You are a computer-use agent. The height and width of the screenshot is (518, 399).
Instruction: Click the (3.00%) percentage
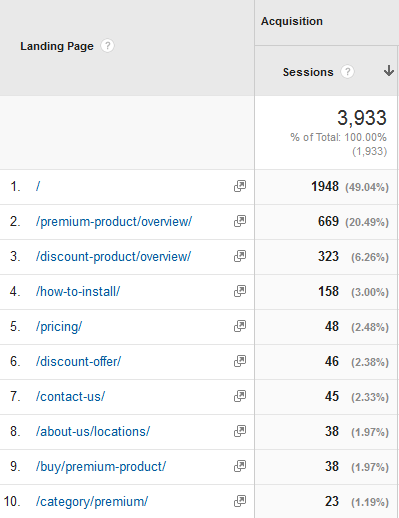370,292
